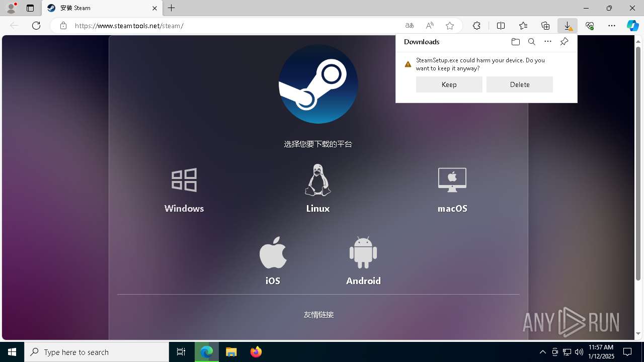
Task: Select the Linux penguin icon
Action: [318, 180]
